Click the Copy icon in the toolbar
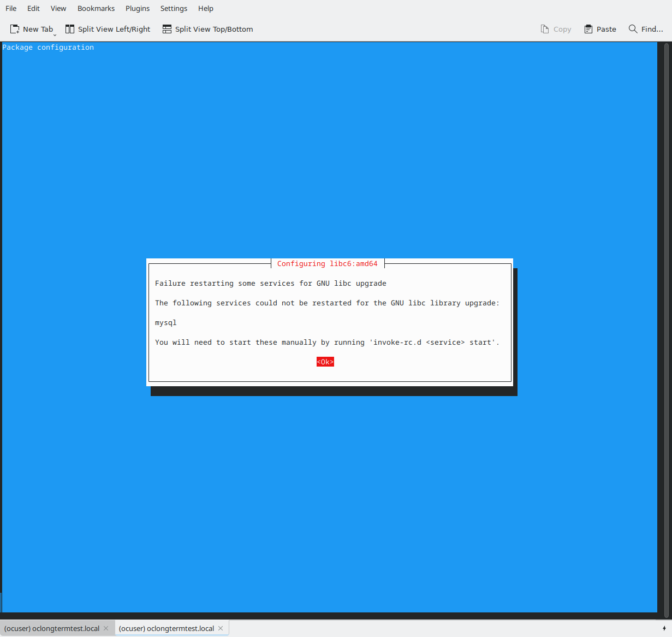Viewport: 672px width, 637px height. (x=545, y=30)
